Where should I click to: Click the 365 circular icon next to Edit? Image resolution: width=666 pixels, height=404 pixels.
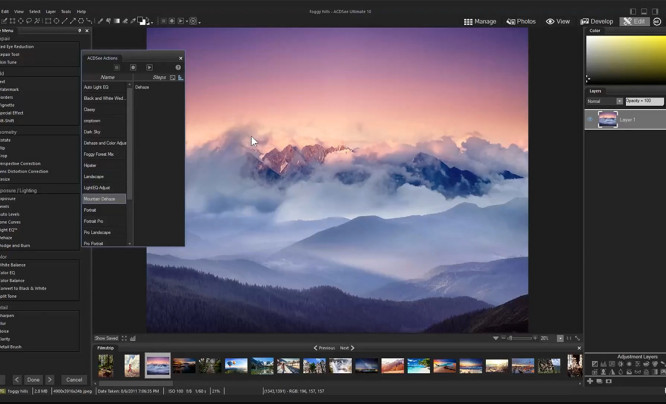tap(657, 22)
